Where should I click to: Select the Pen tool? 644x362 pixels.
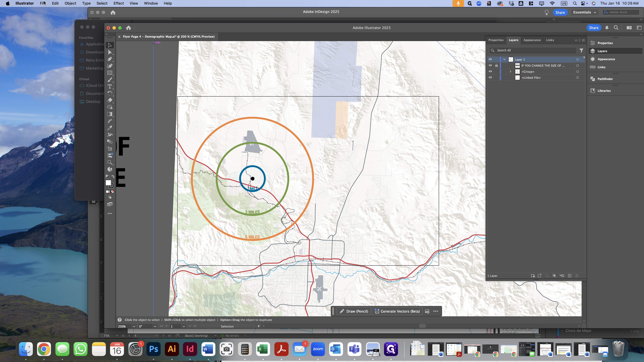[110, 59]
